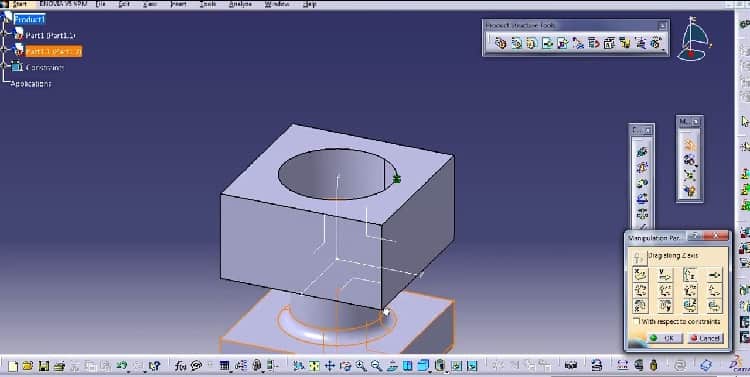Select Drag along Y axis manipulation icon
The image size is (750, 377).
tap(665, 275)
